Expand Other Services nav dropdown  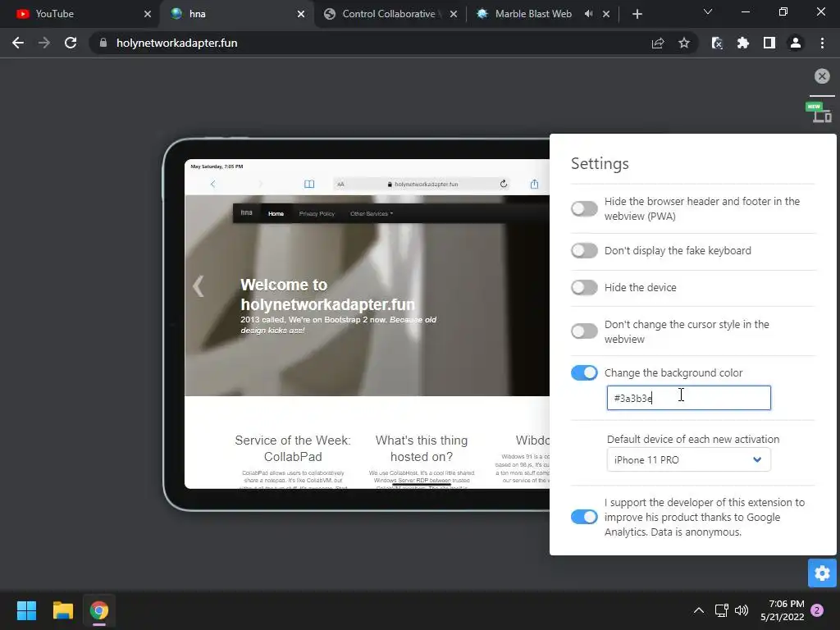coord(372,213)
